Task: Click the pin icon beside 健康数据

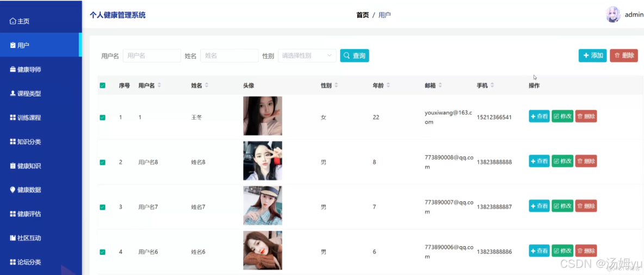Action: (x=13, y=190)
